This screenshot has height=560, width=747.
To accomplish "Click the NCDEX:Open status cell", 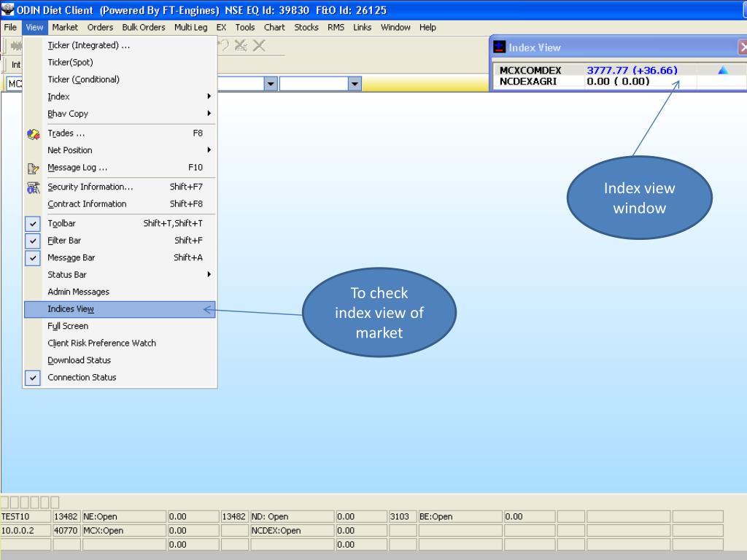I will click(x=293, y=531).
